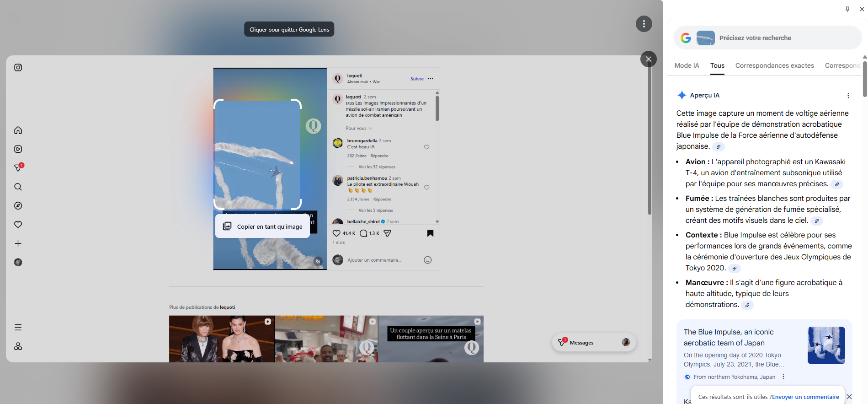Screen dimensions: 868x404
Task: Open the Explore compass icon
Action: pos(18,206)
